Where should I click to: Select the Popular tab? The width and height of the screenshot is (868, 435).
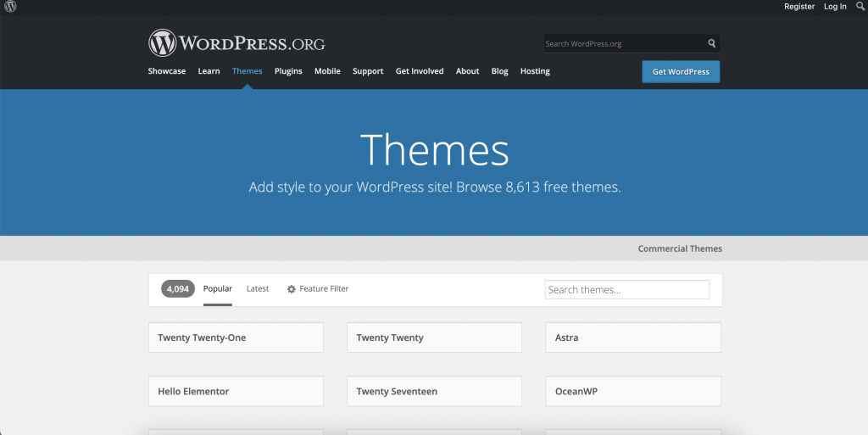click(218, 289)
